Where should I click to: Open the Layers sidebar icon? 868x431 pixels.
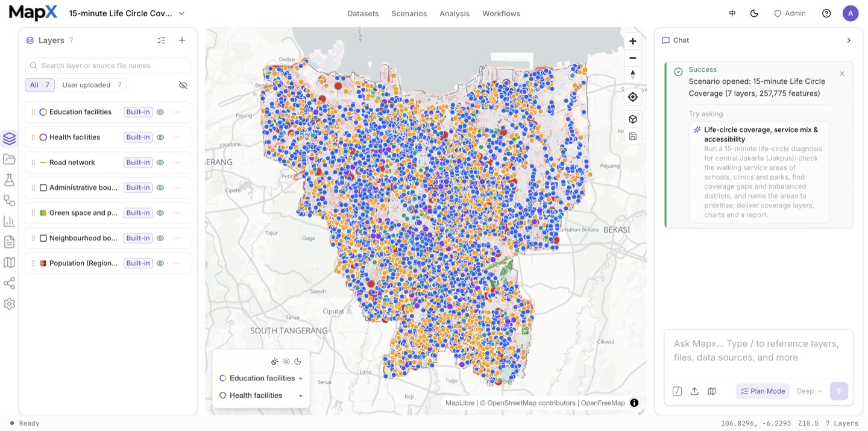point(9,139)
